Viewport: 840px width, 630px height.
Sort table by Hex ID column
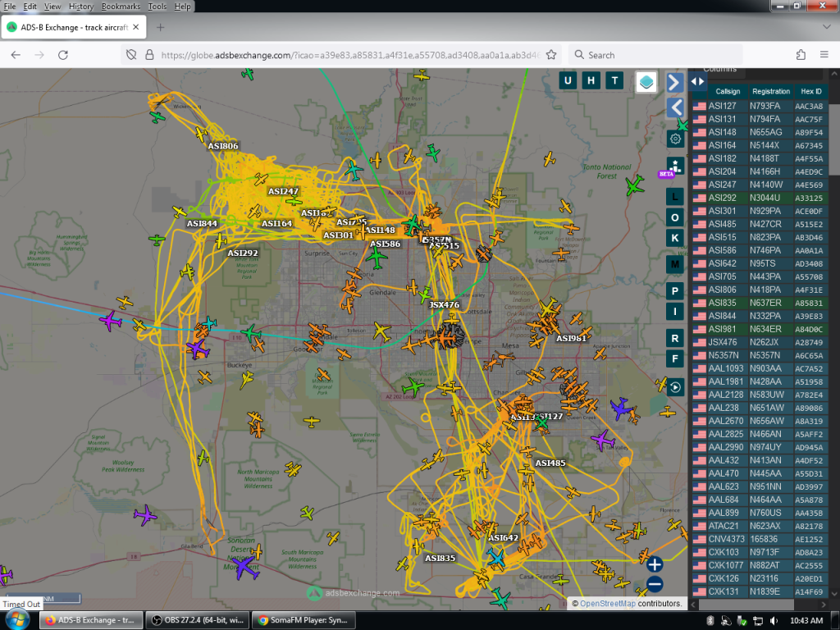810,92
